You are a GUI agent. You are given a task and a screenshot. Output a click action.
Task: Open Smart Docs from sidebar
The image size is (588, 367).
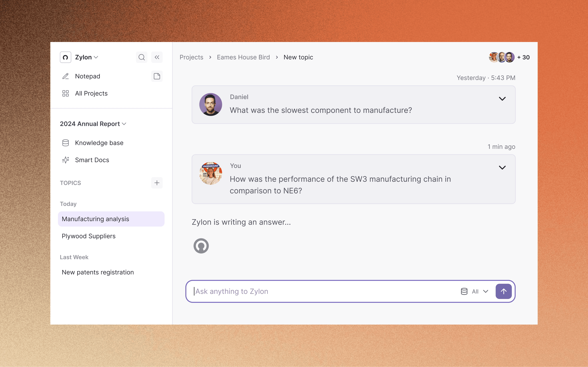point(92,160)
